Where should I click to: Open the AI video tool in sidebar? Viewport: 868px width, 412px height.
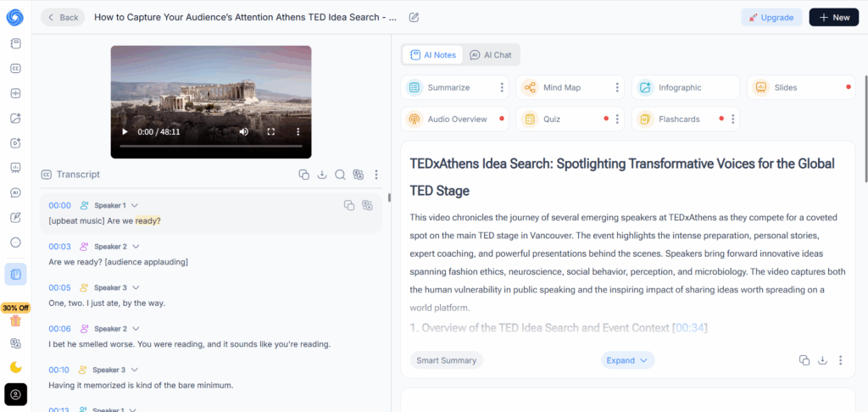pyautogui.click(x=15, y=143)
